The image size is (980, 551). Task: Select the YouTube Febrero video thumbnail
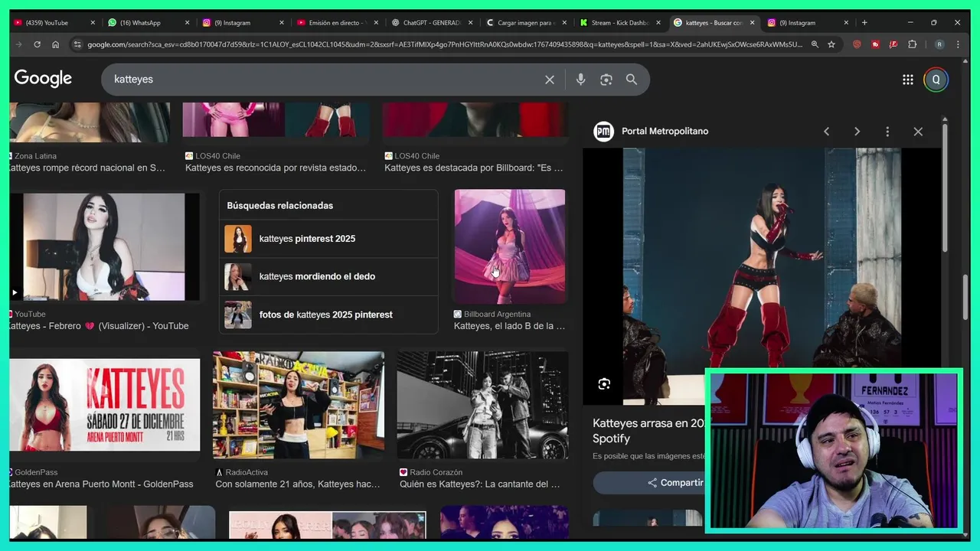(105, 246)
